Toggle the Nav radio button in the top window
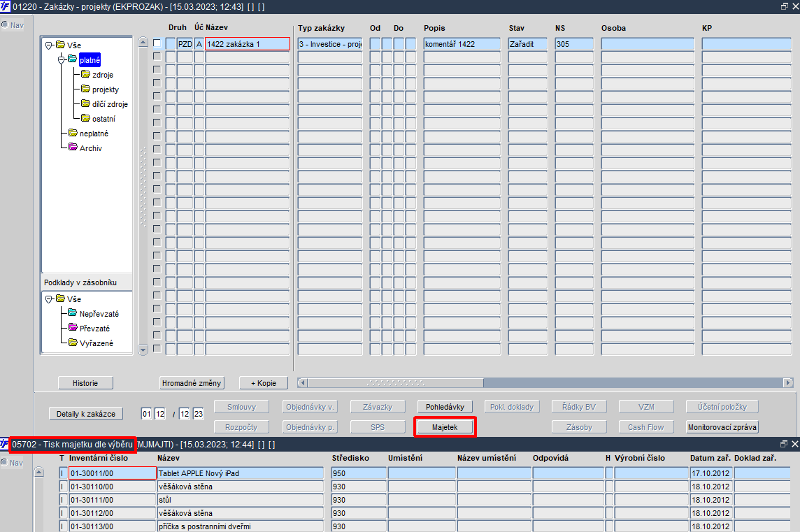800x532 pixels. (x=5, y=24)
